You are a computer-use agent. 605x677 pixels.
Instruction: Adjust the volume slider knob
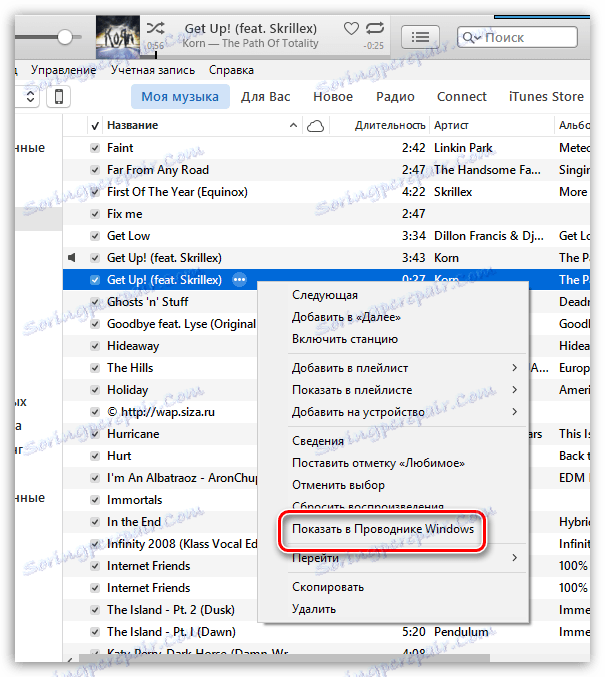click(x=65, y=37)
